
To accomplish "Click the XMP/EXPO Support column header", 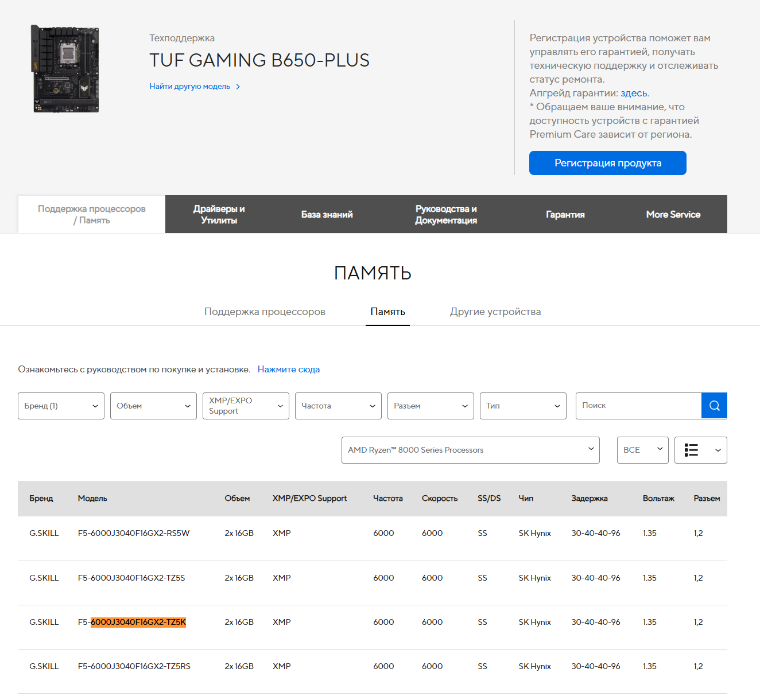I will tap(309, 499).
